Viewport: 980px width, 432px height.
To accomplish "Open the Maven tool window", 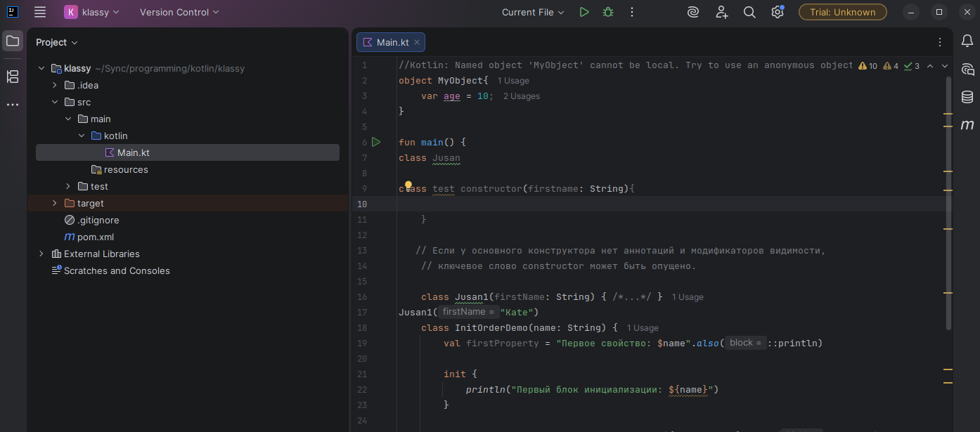I will pyautogui.click(x=967, y=125).
